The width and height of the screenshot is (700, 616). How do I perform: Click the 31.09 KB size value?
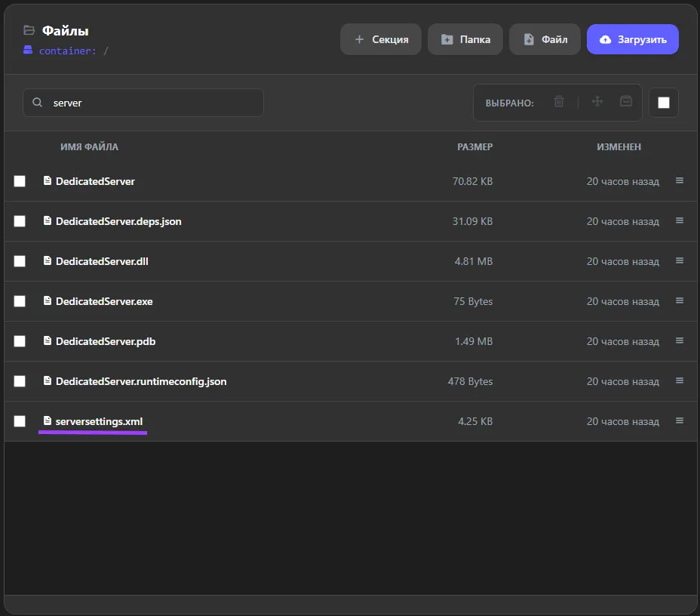coord(472,221)
